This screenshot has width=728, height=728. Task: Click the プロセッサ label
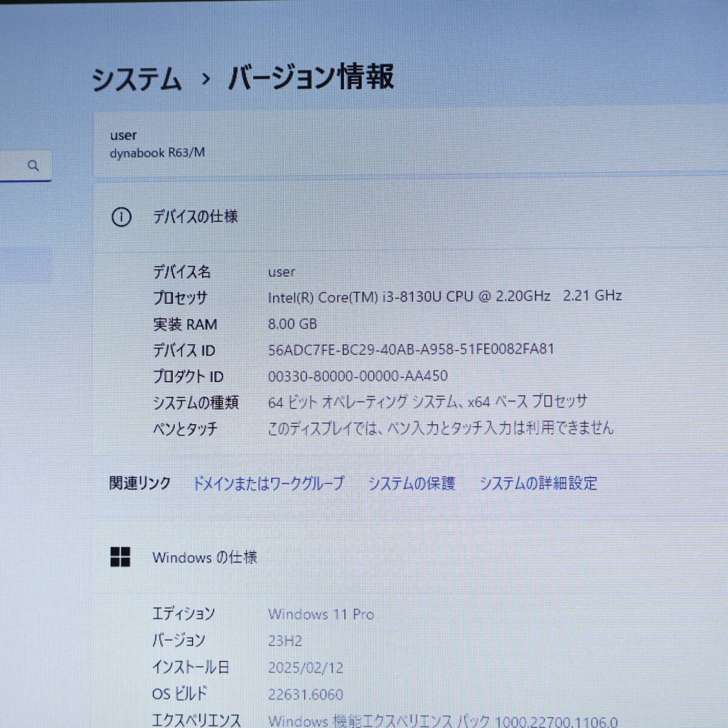tap(180, 297)
